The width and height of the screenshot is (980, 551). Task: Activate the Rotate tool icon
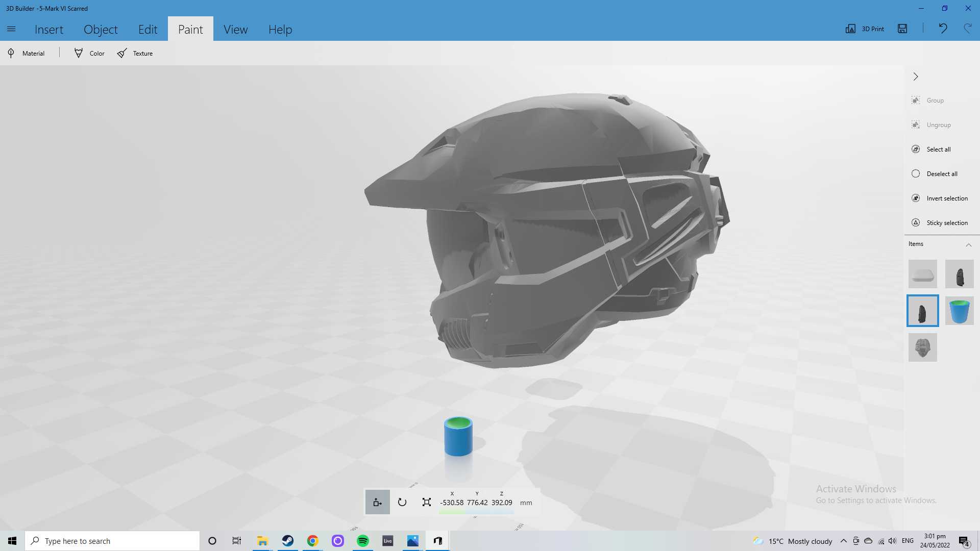tap(402, 502)
